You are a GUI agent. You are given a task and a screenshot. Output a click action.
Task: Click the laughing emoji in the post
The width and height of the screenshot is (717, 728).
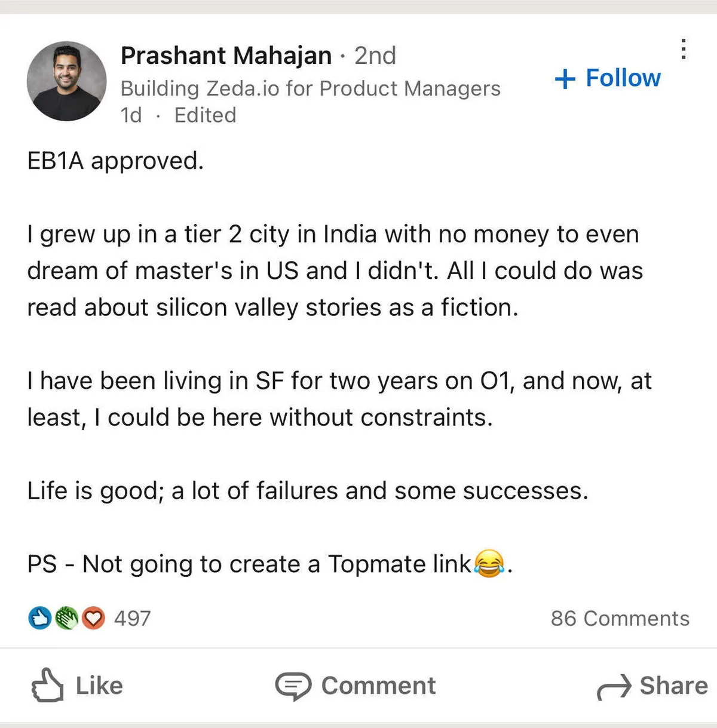(x=489, y=563)
